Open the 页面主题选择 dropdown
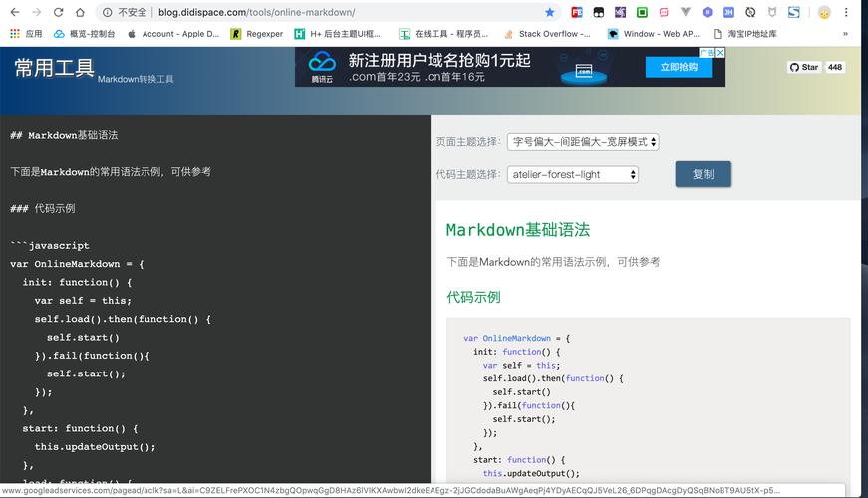 pos(583,142)
